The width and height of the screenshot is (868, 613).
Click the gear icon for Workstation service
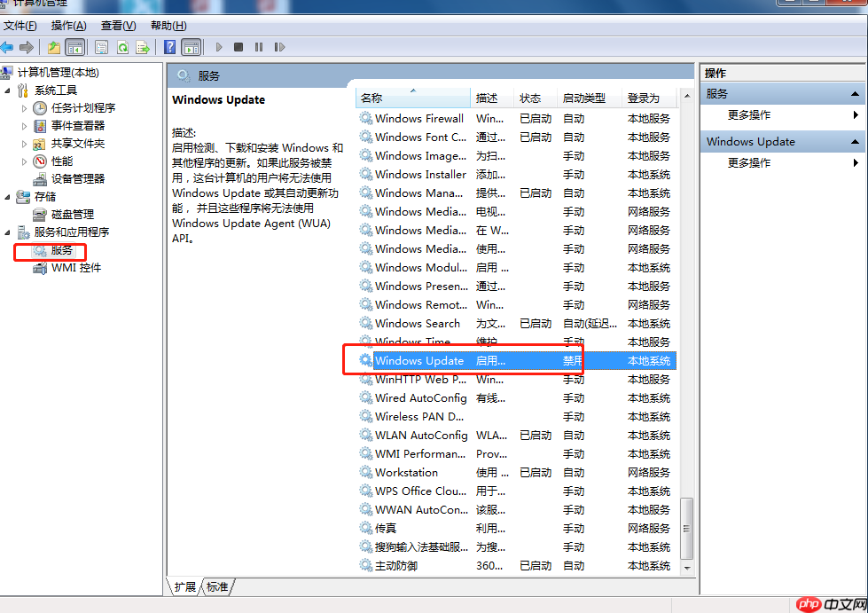(365, 472)
